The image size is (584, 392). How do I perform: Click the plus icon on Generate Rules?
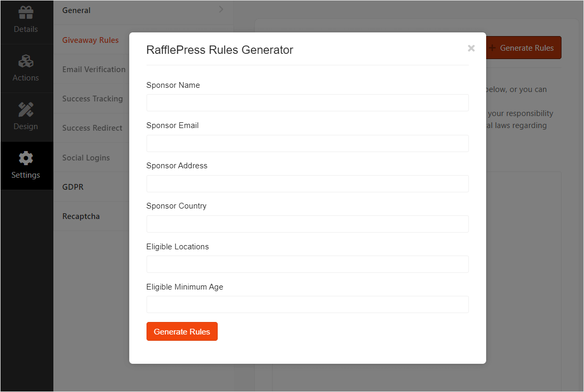[x=492, y=48]
